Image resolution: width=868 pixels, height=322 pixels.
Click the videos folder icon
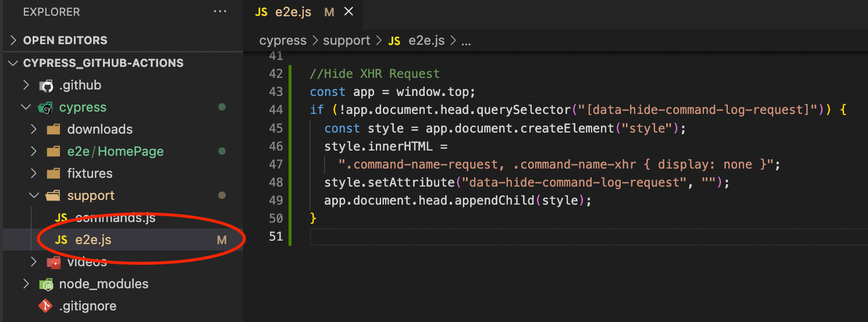point(54,262)
